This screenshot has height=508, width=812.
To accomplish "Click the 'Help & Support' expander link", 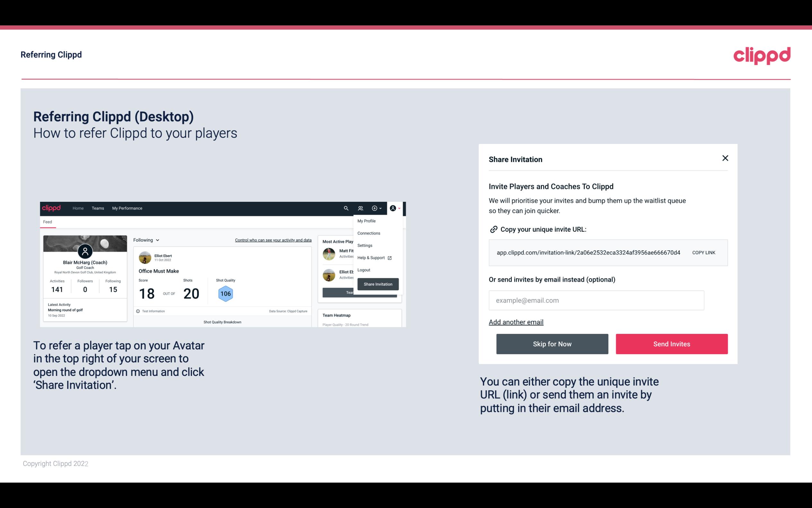I will tap(373, 257).
